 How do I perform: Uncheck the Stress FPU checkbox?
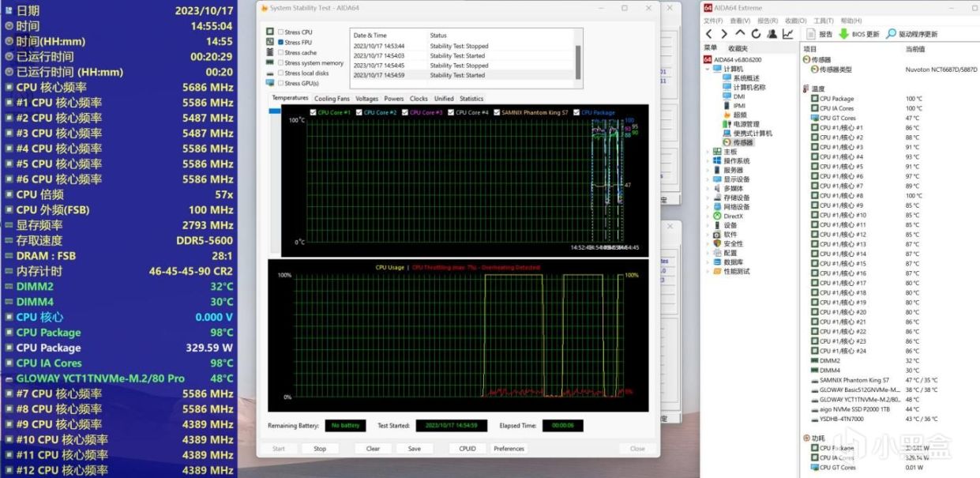pos(280,43)
